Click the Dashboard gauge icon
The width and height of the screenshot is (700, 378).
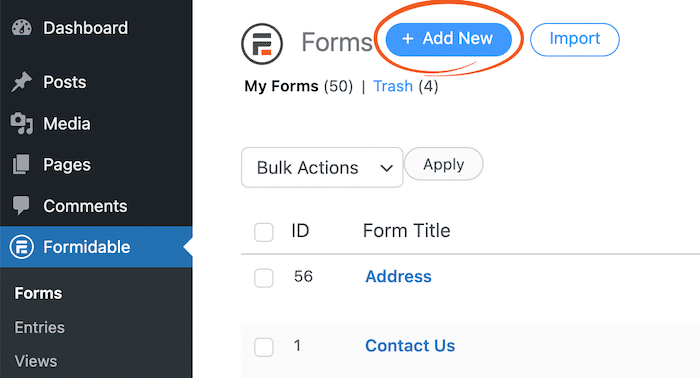(x=21, y=28)
